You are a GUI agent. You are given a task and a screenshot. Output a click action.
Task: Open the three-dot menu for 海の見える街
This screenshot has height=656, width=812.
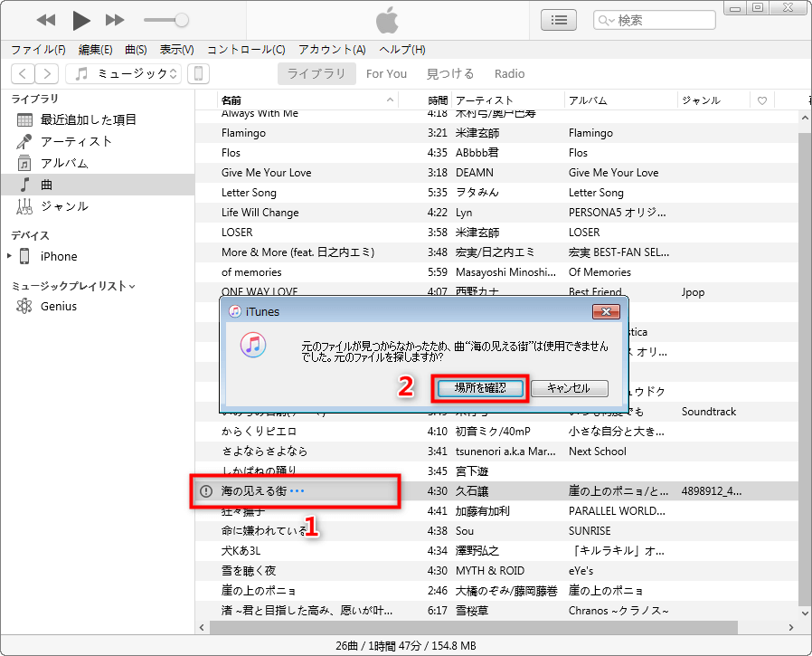point(297,490)
